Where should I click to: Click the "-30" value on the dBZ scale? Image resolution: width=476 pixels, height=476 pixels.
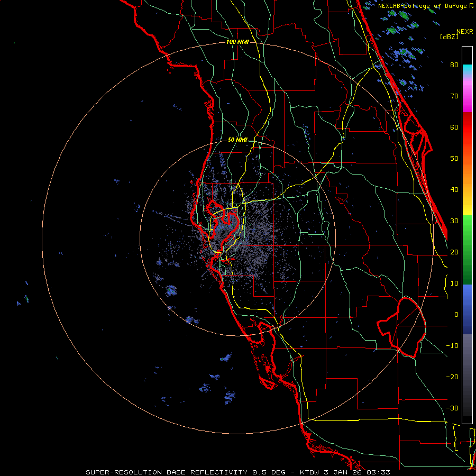(452, 408)
